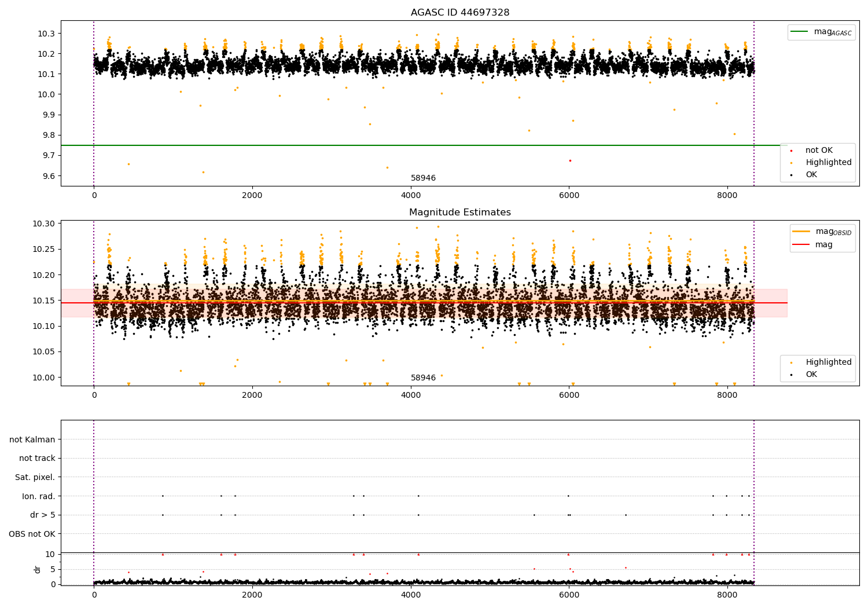Click the 'OK' legend marker in Magnitude Estimates plot
Viewport: 868px width, 608px height.
pyautogui.click(x=792, y=375)
